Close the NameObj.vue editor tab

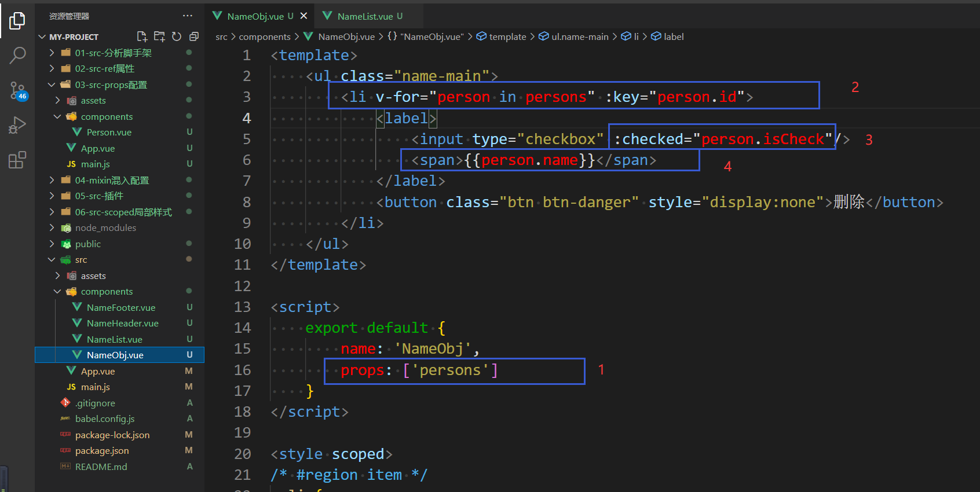(303, 16)
